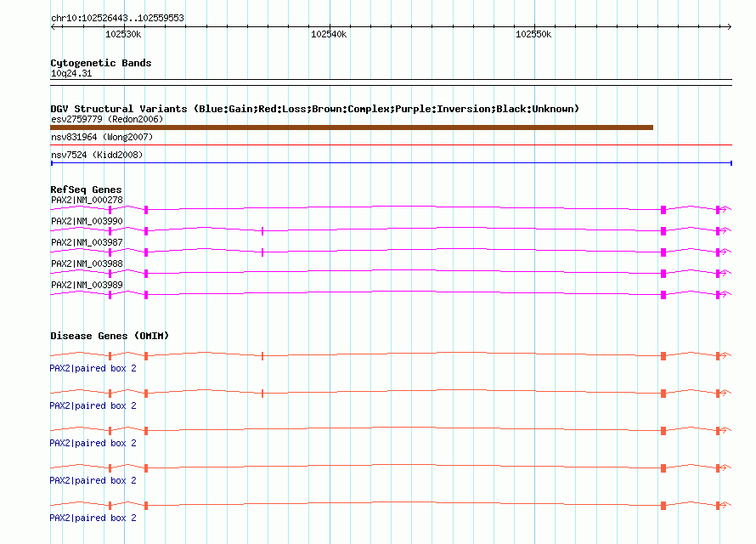Viewport: 756px width, 544px height.
Task: Select the Cytogenetic Bands track title
Action: coord(101,63)
